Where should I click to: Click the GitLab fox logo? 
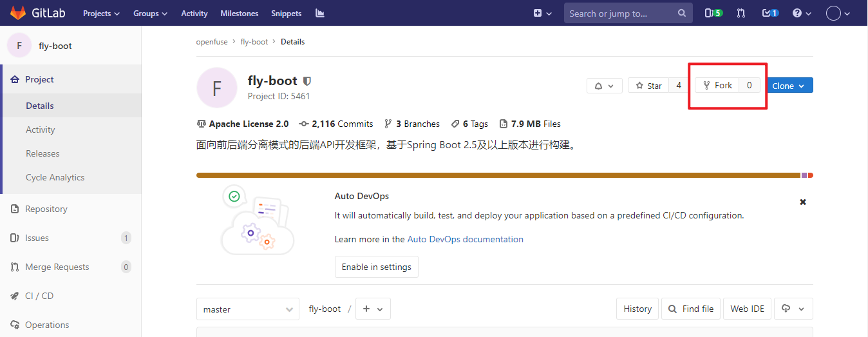(x=18, y=13)
